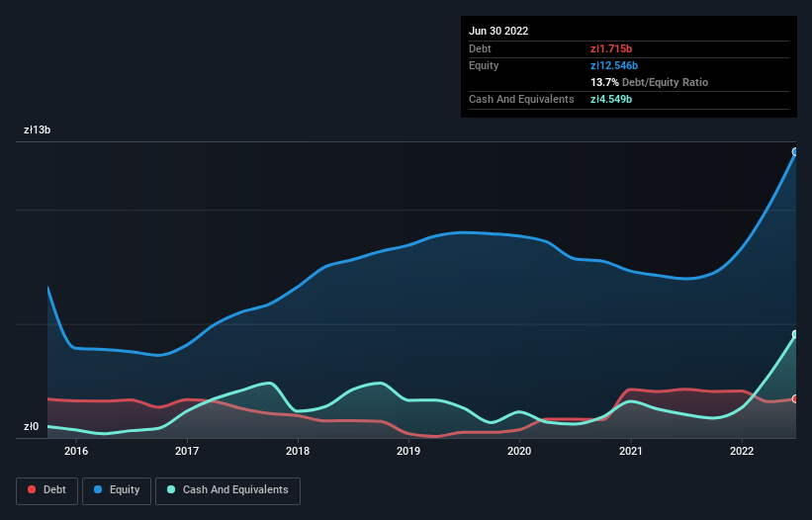Image resolution: width=812 pixels, height=520 pixels.
Task: Click the 2017 x-axis label
Action: pyautogui.click(x=187, y=451)
